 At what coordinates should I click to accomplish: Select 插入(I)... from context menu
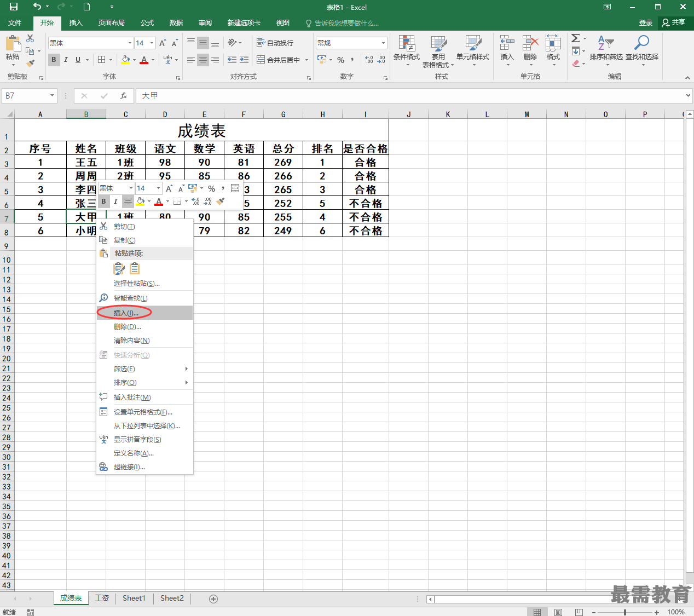tap(144, 313)
